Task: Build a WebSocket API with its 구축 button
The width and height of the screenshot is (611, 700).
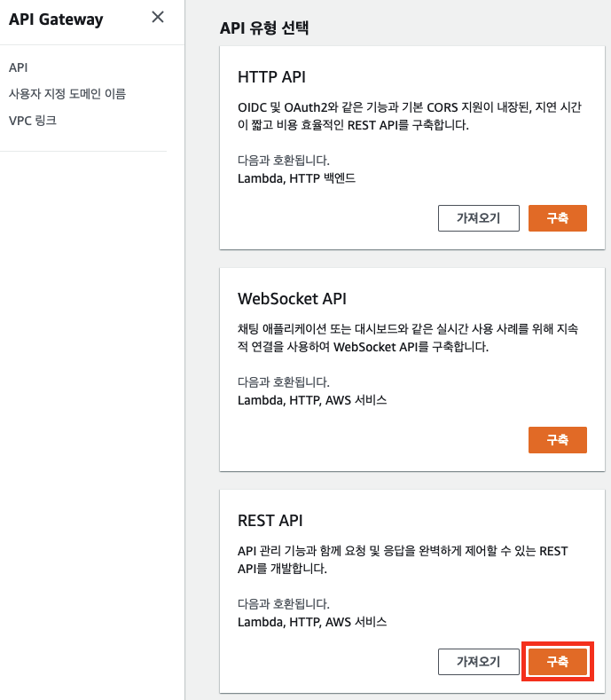Action: coord(558,440)
